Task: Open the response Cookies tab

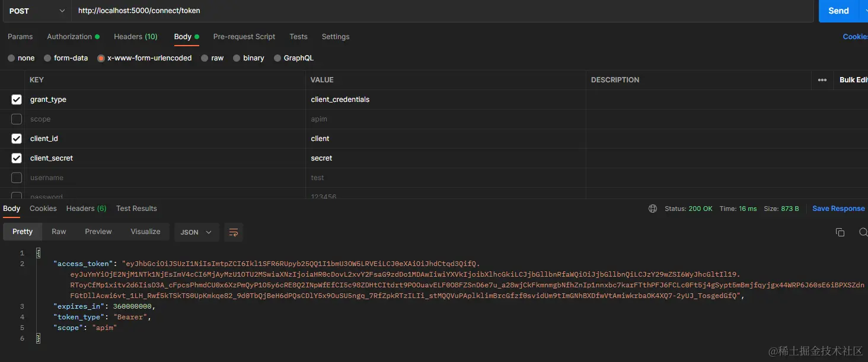Action: (x=43, y=209)
